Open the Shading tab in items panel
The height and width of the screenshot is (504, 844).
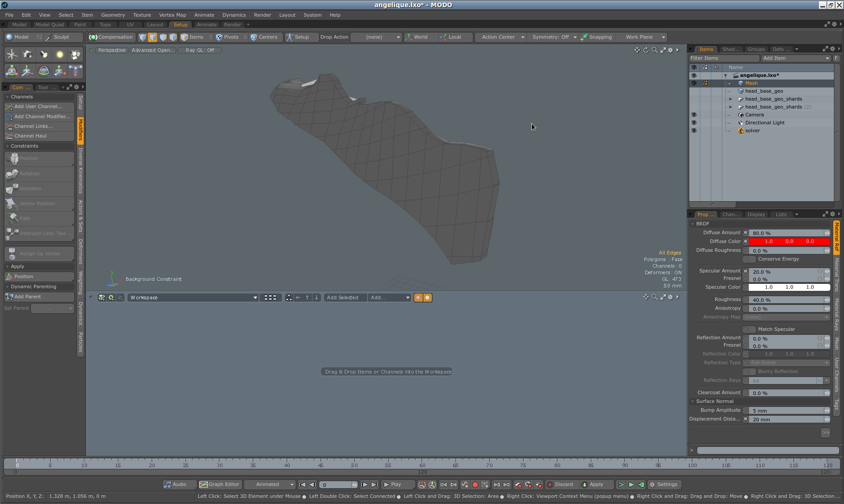(x=731, y=49)
